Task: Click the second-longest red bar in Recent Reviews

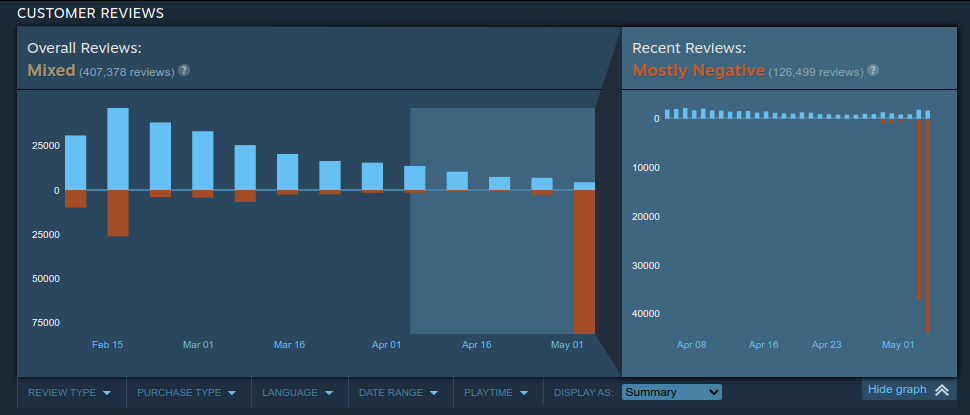Action: 919,208
